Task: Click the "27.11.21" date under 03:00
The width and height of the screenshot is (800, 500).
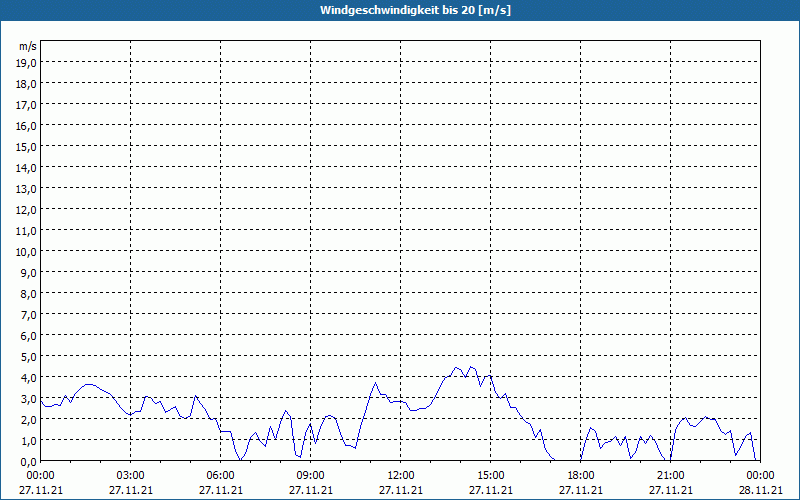Action: click(x=131, y=490)
